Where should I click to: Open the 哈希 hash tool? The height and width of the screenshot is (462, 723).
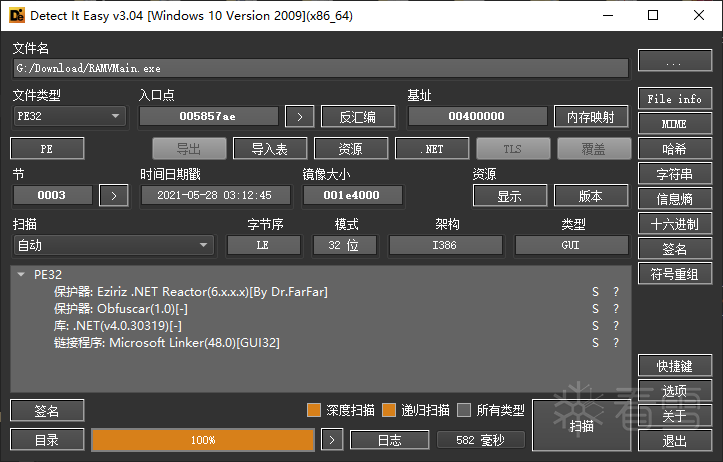point(675,149)
